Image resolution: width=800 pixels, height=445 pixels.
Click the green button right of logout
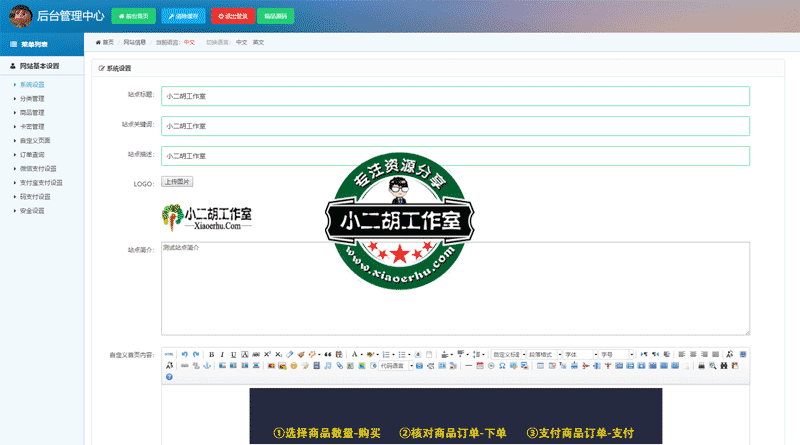pyautogui.click(x=276, y=16)
